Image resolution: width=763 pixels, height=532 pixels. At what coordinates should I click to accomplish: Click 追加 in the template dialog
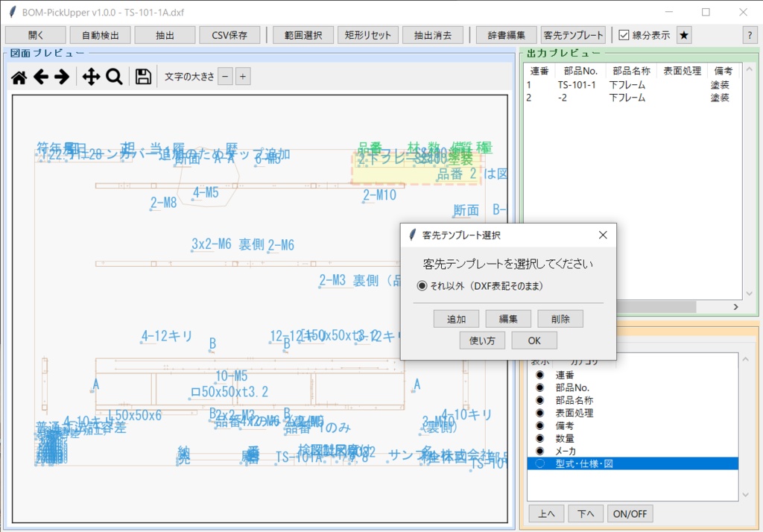click(457, 319)
